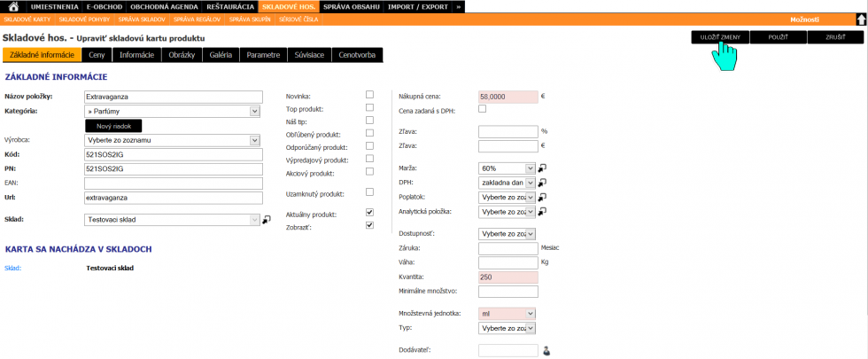The image size is (868, 359).
Task: Uncheck the Aktuálny produkt checkbox
Action: [x=370, y=212]
